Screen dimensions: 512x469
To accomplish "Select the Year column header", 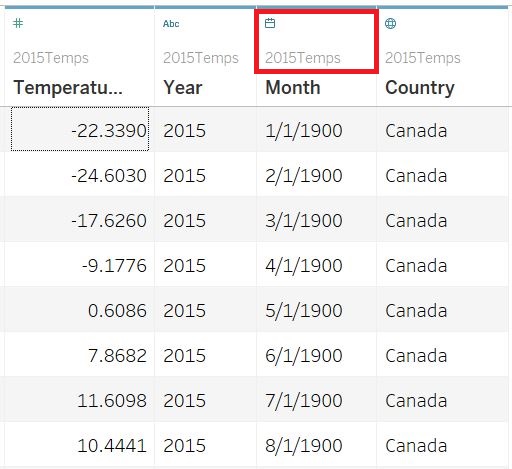I will click(183, 88).
